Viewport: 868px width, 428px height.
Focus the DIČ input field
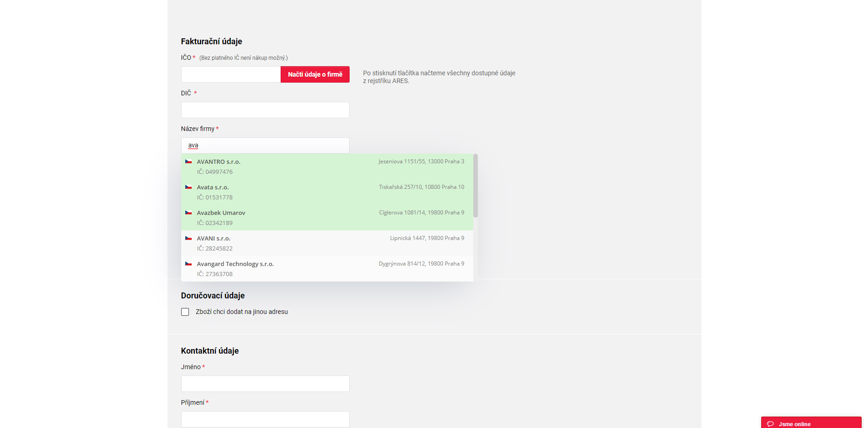click(x=265, y=110)
